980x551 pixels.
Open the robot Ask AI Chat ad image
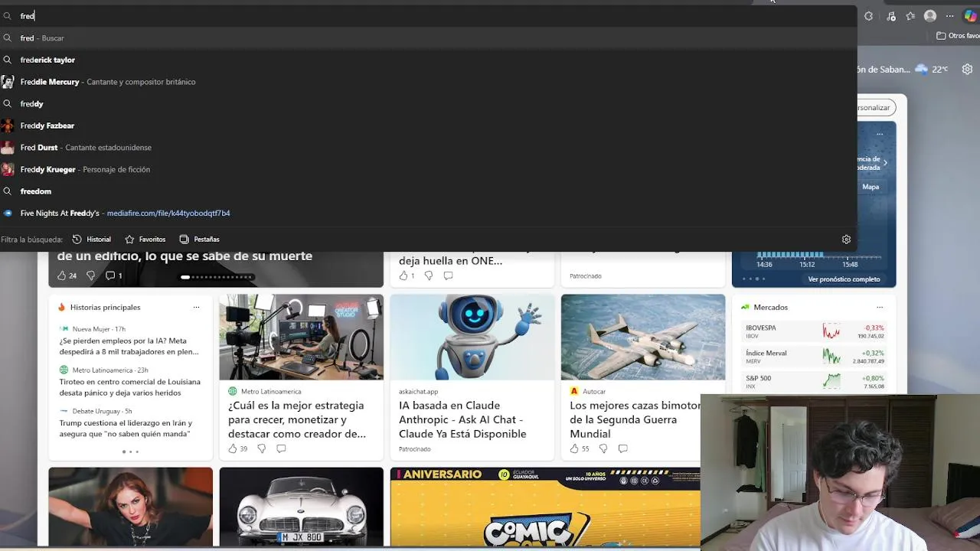point(472,337)
